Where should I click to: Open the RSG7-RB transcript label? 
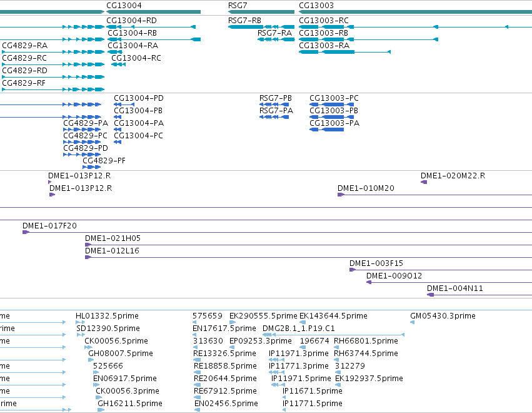(x=244, y=21)
